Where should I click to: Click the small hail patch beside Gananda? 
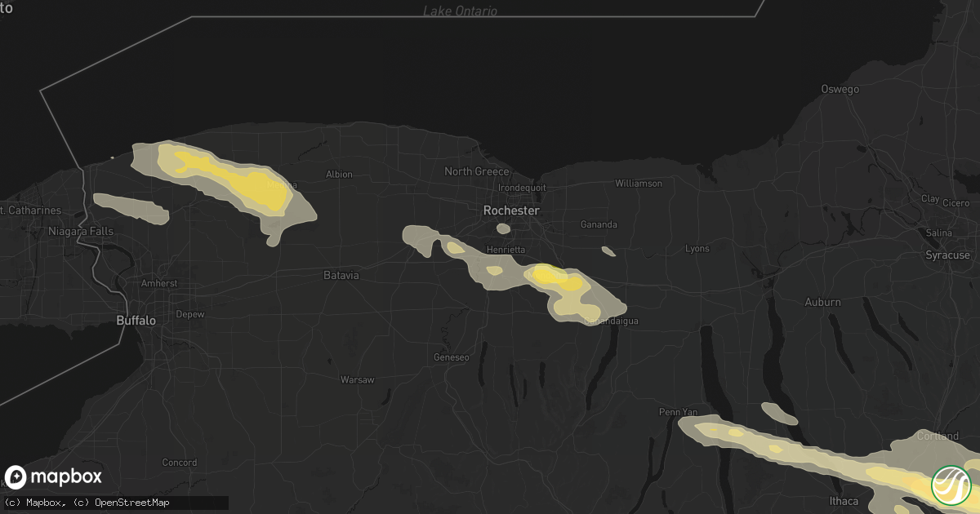click(x=608, y=251)
